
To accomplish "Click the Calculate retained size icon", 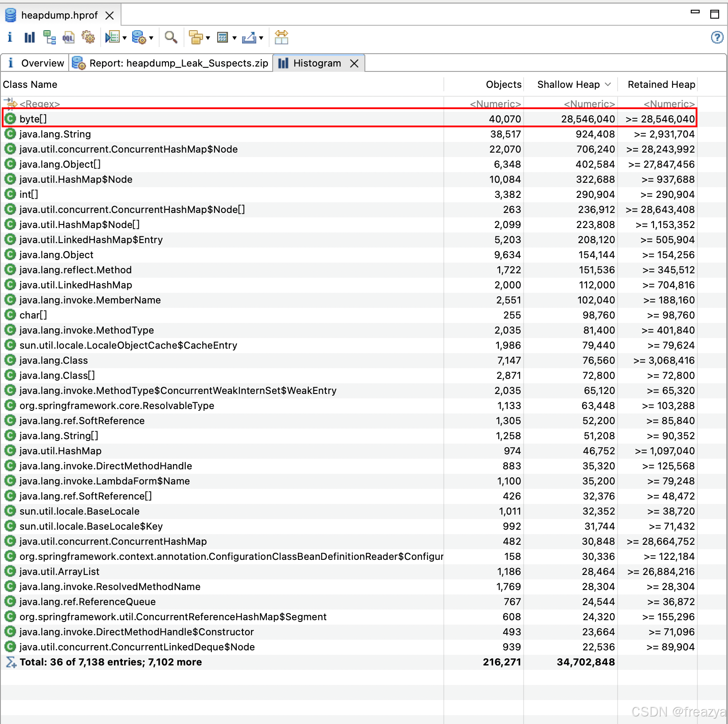I will [223, 38].
